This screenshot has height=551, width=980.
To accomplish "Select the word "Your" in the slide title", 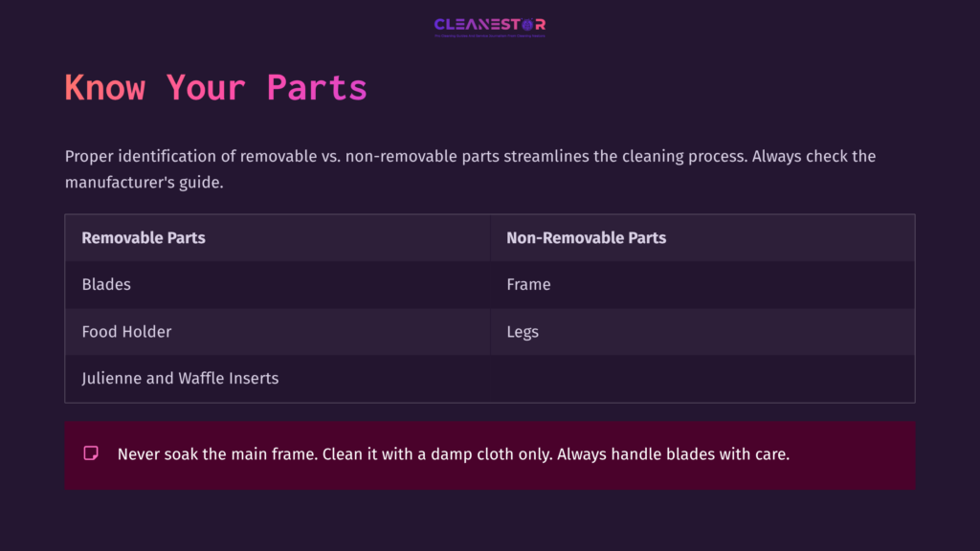I will coord(206,88).
